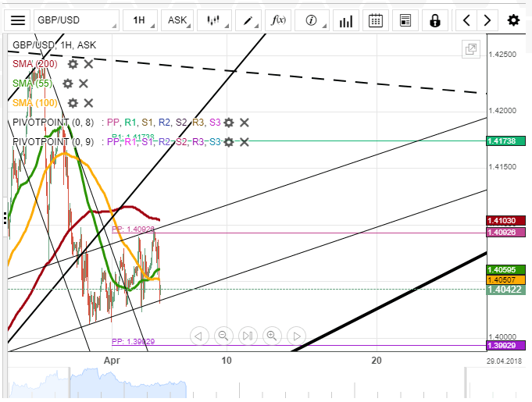Zoom in with the plus magnifier
Screen dimensions: 532x402
click(272, 336)
